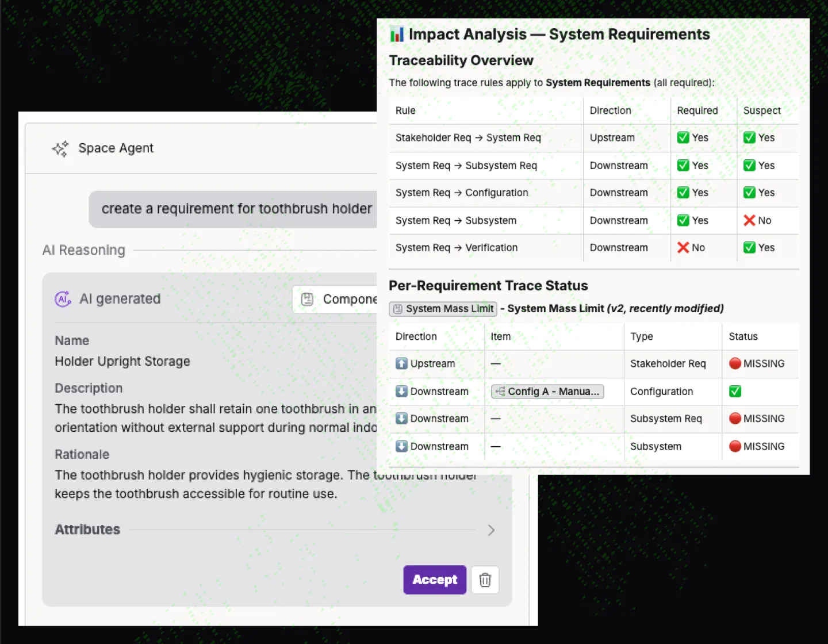Open the Config A - Manua... item chip
The image size is (828, 644).
[x=547, y=392]
